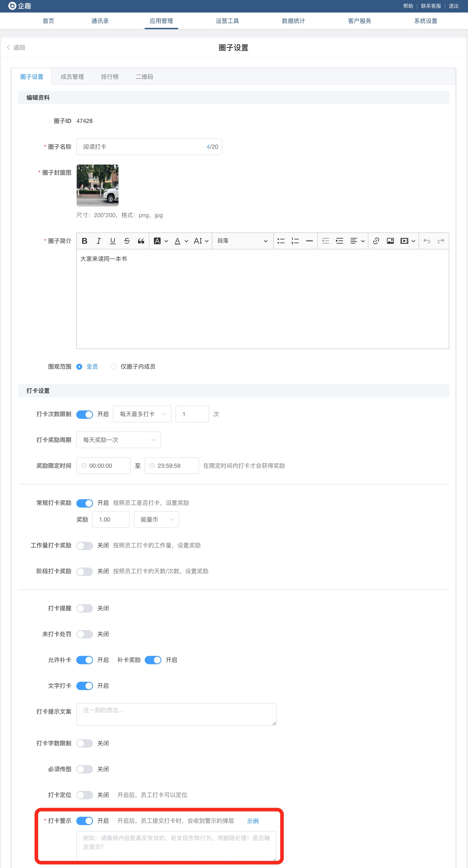Toggle the 补卡奖励 switch

(153, 660)
